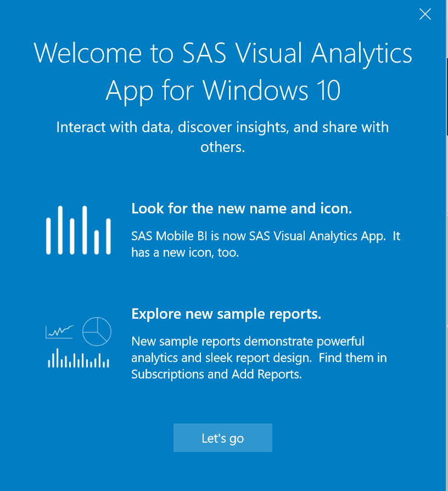The height and width of the screenshot is (491, 448).
Task: Click the Let's go button
Action: coord(222,438)
